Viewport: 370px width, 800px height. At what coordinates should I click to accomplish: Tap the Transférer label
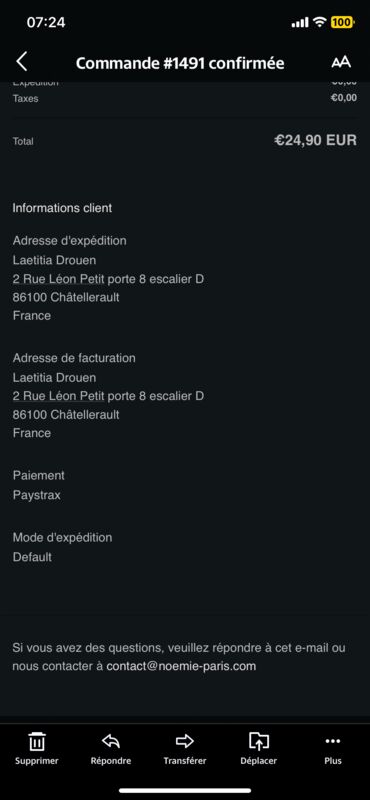click(185, 761)
